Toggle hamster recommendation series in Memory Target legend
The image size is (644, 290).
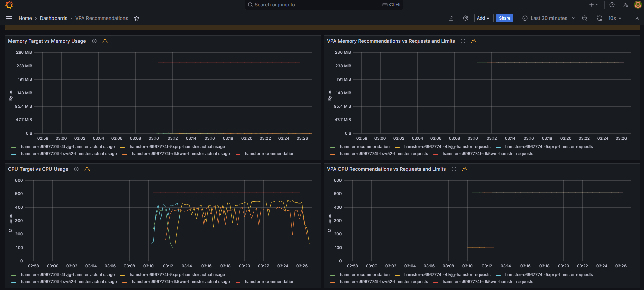click(270, 154)
